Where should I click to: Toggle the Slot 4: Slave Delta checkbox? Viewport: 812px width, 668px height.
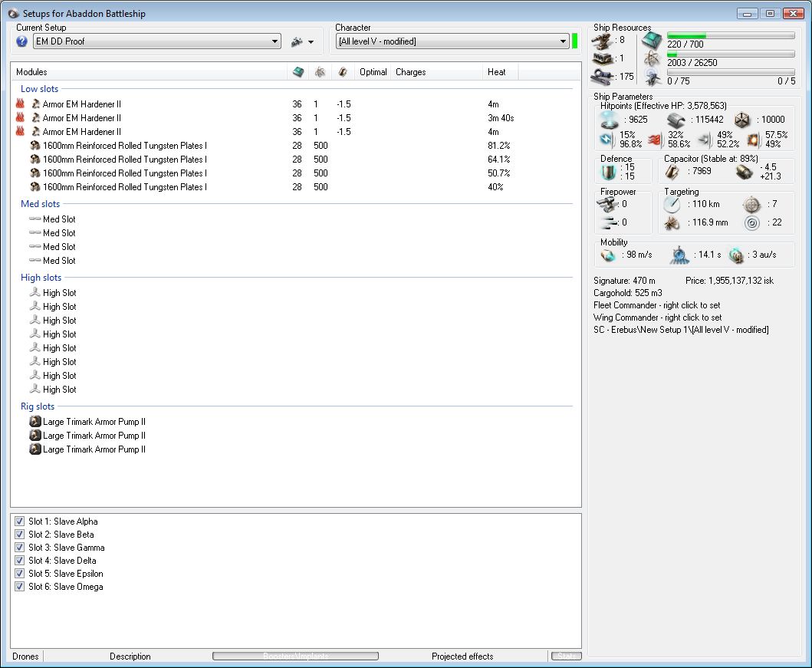coord(20,561)
